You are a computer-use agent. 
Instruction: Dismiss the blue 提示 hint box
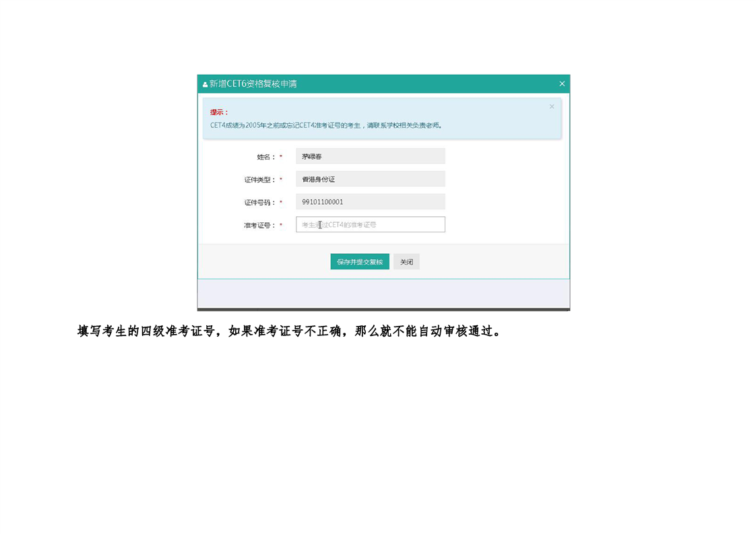[551, 107]
